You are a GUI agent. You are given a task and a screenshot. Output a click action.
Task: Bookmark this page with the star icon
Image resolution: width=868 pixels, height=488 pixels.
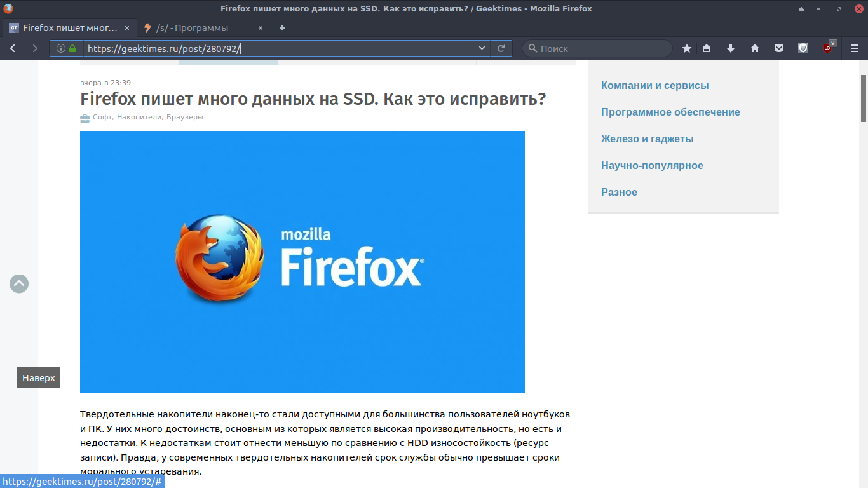(686, 48)
